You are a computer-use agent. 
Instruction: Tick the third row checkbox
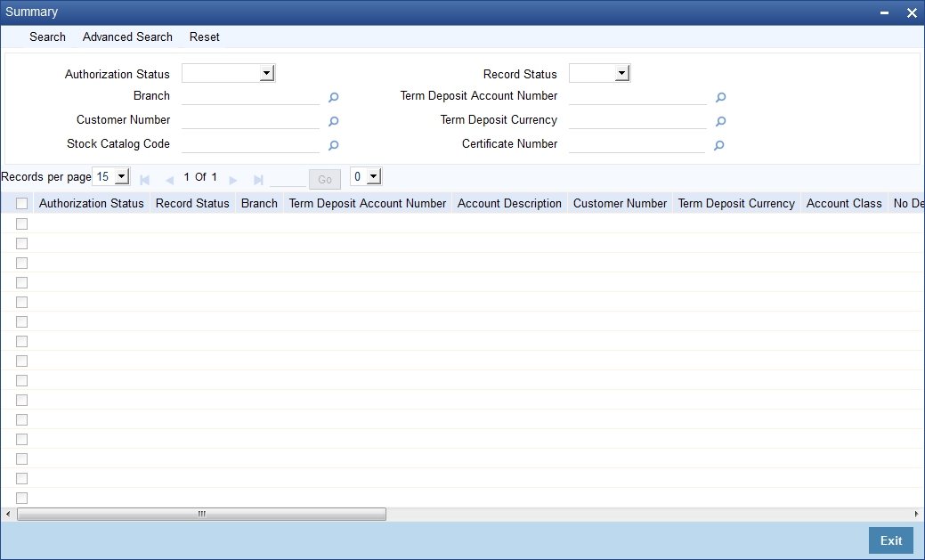coord(22,263)
